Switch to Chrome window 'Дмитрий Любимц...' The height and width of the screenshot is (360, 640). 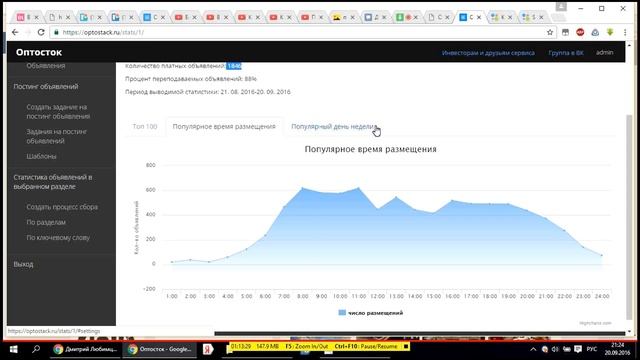tap(85, 349)
